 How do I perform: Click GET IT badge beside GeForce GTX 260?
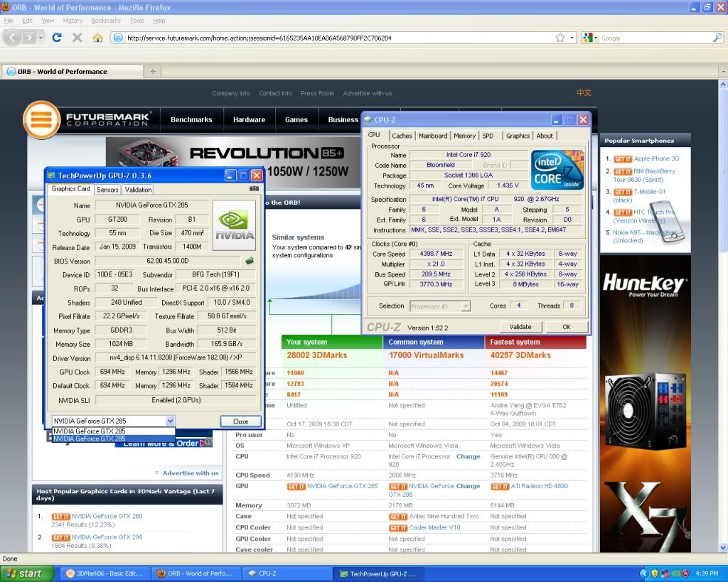click(60, 516)
